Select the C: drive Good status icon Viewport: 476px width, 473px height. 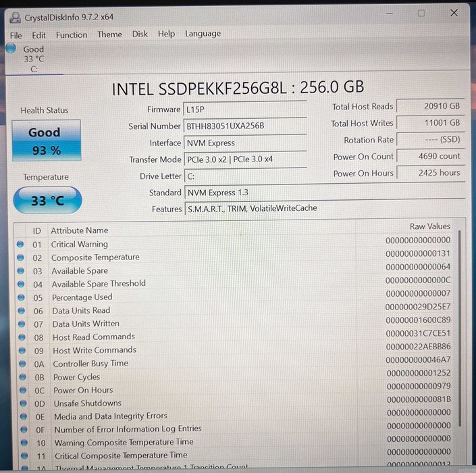pyautogui.click(x=11, y=48)
